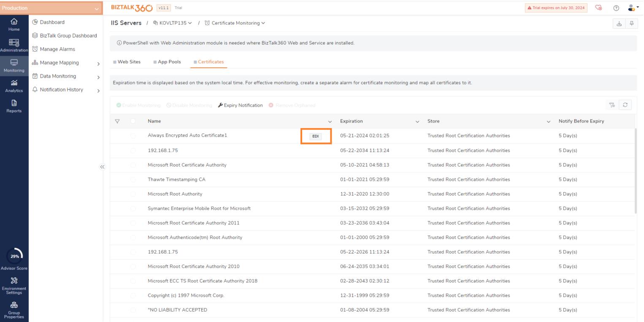
Task: Select checkbox for Microsoft Root Authority
Action: click(133, 194)
